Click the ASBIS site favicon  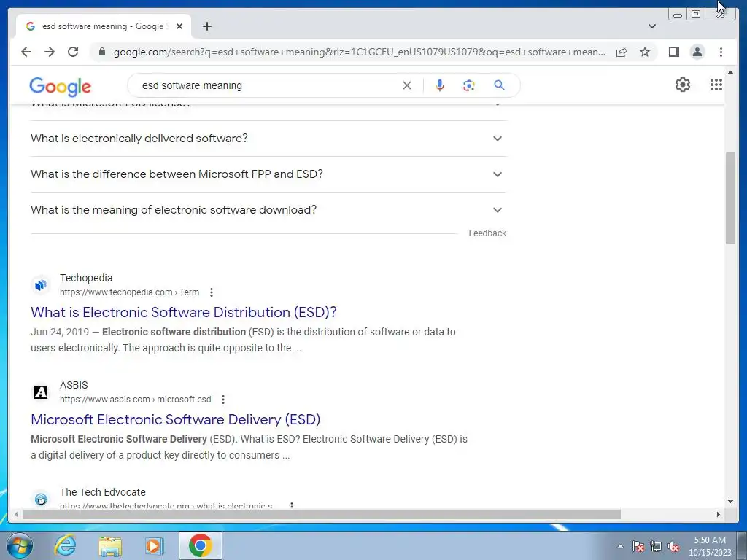pos(41,392)
